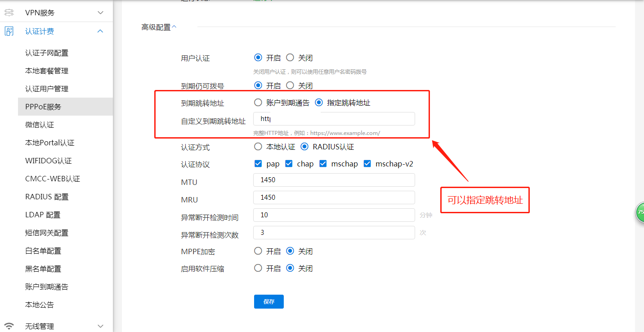Uncheck the mschap-v2 checkbox
644x332 pixels.
click(x=367, y=164)
